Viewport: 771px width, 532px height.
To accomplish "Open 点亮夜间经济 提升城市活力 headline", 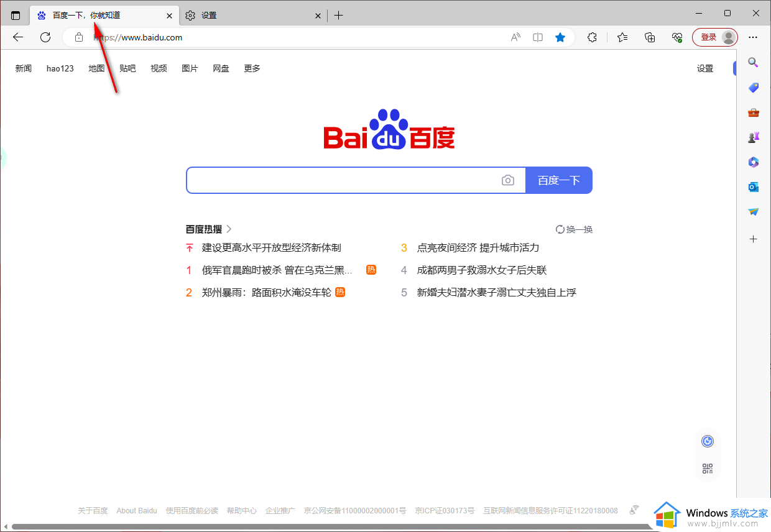I will pyautogui.click(x=478, y=247).
